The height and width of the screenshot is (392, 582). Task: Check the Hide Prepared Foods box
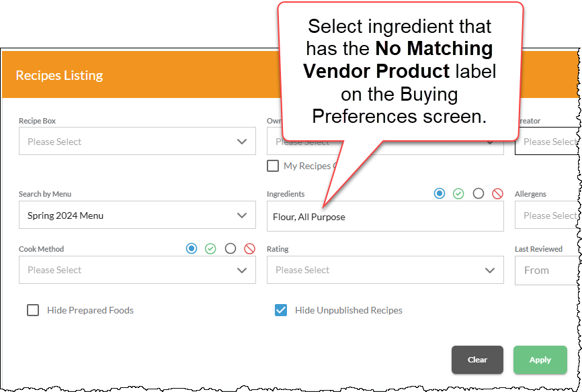click(33, 310)
